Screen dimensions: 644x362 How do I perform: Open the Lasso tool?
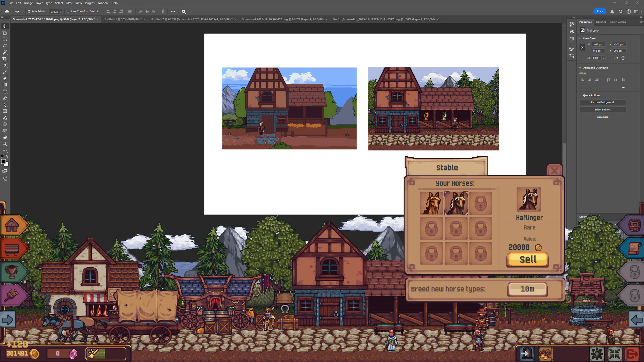coord(5,46)
